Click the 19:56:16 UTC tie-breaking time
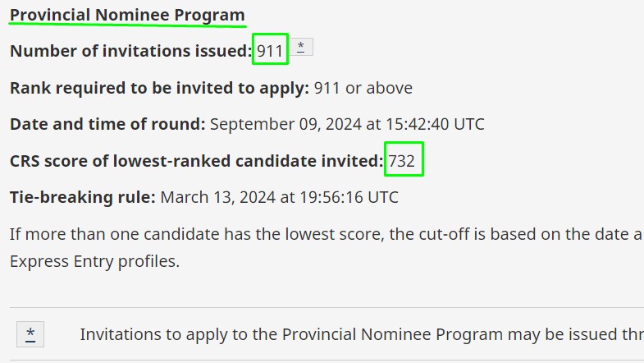The image size is (644, 363). [349, 197]
